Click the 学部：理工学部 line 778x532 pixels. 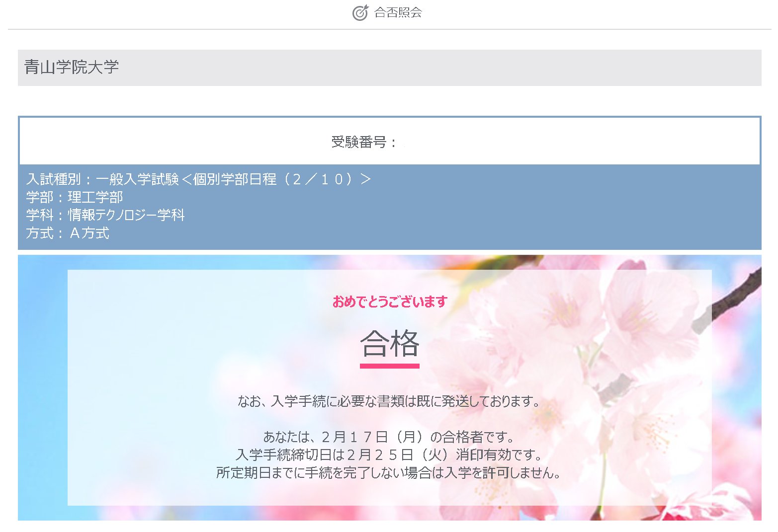[75, 197]
